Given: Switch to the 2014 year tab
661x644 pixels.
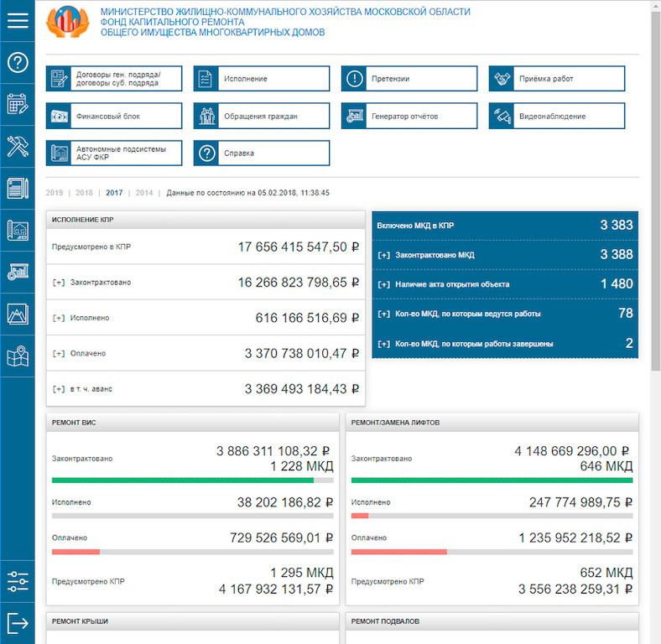Looking at the screenshot, I should 144,193.
